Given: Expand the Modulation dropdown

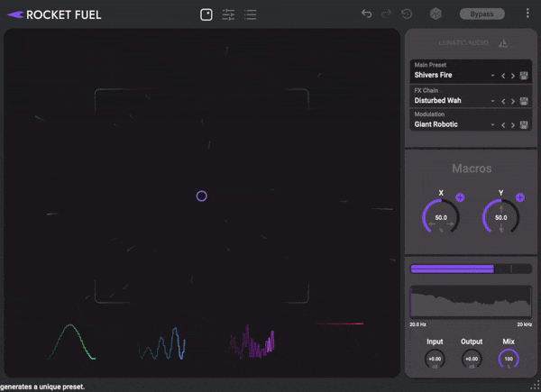Looking at the screenshot, I should click(492, 125).
